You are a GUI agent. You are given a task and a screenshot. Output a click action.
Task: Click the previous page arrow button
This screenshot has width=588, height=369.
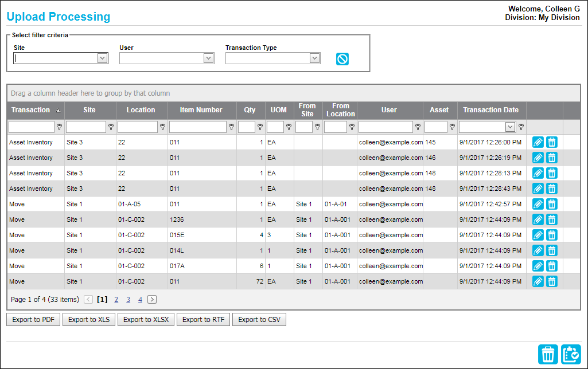click(88, 299)
